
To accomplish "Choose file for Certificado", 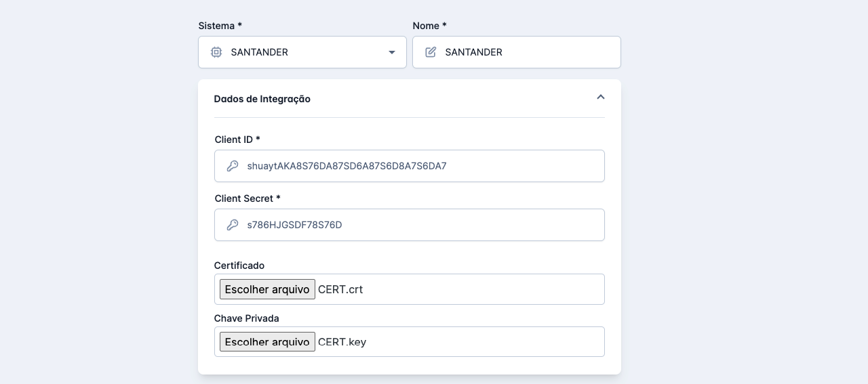I will (267, 289).
